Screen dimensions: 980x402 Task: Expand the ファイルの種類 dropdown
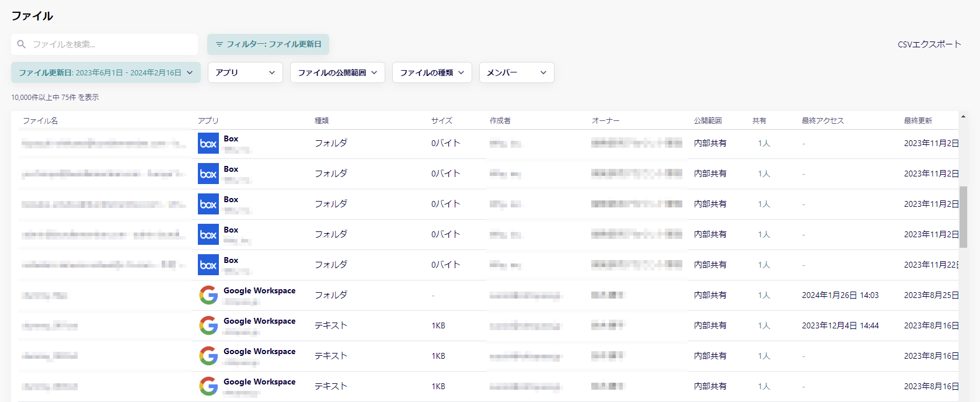pyautogui.click(x=432, y=72)
